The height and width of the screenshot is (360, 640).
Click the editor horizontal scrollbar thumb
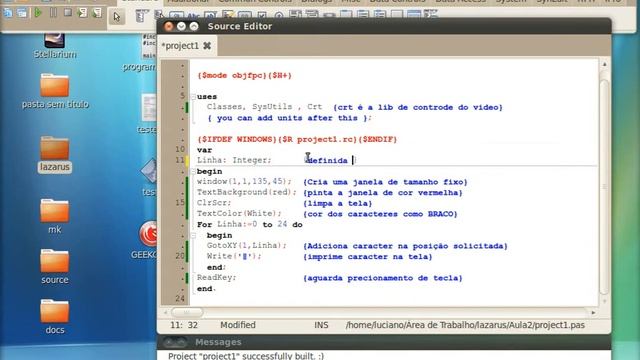187,312
